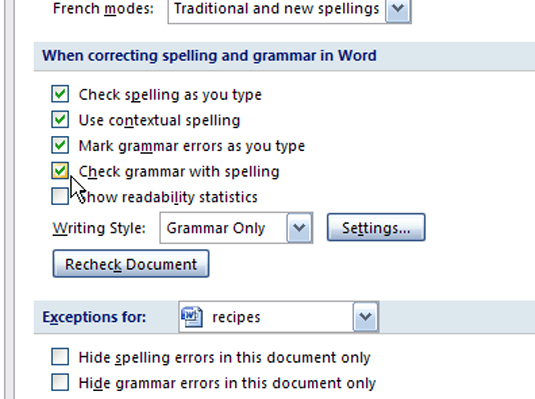Screen dimensions: 535x399
Task: Uncheck Check grammar with spelling
Action: [x=60, y=171]
